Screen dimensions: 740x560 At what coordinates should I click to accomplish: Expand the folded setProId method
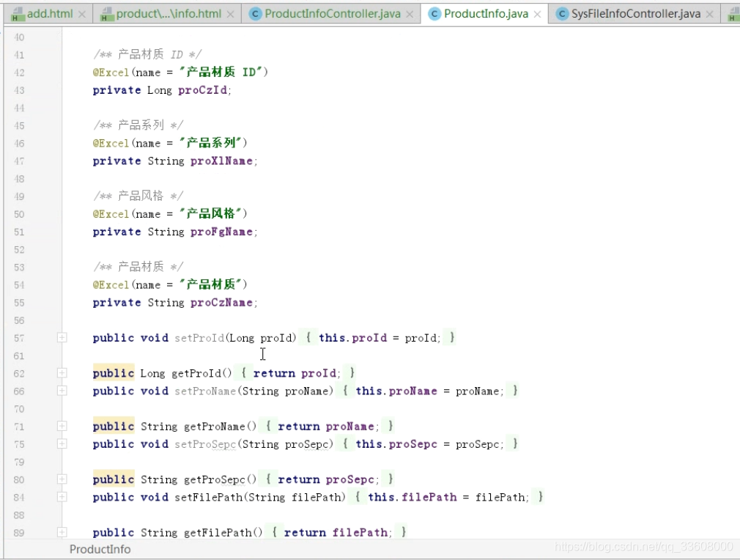coord(62,338)
